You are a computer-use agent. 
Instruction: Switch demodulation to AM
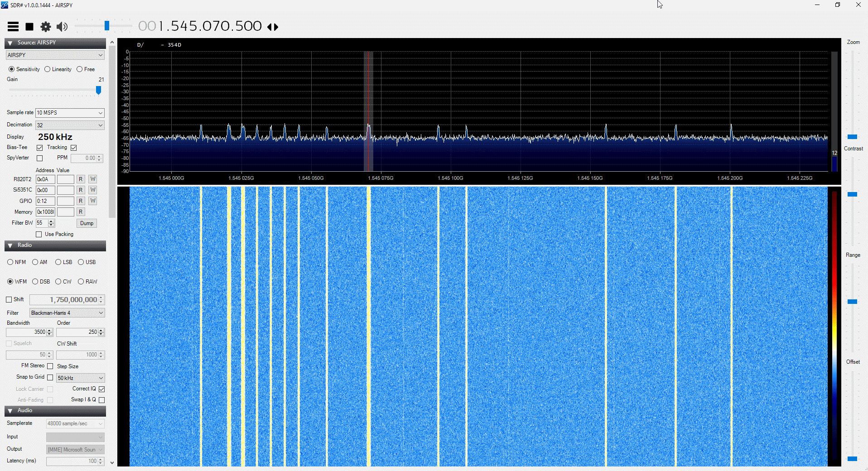35,262
